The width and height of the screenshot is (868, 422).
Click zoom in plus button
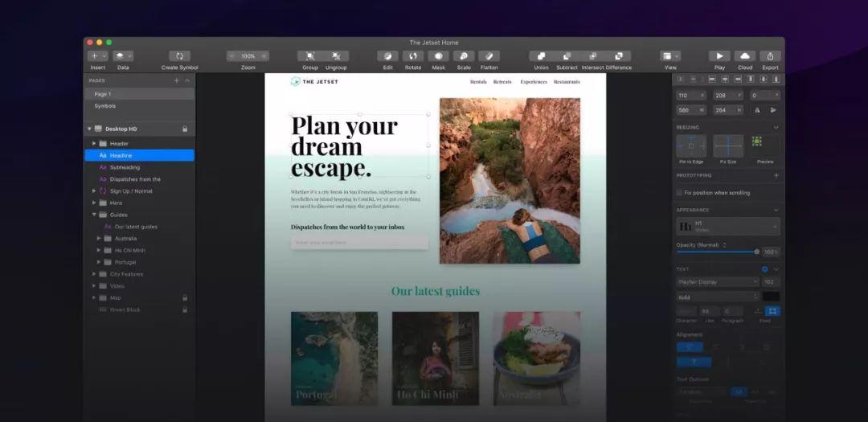264,56
